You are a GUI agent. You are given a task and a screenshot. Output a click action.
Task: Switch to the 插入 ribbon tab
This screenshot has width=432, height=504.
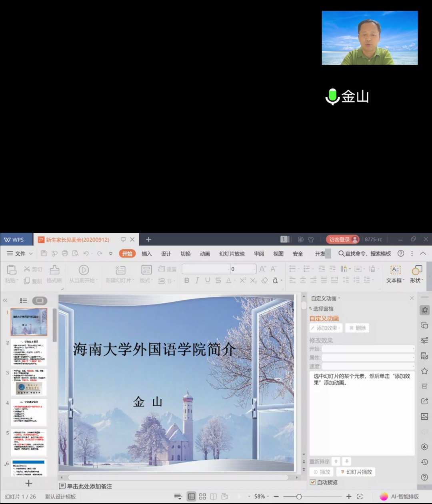coord(147,254)
